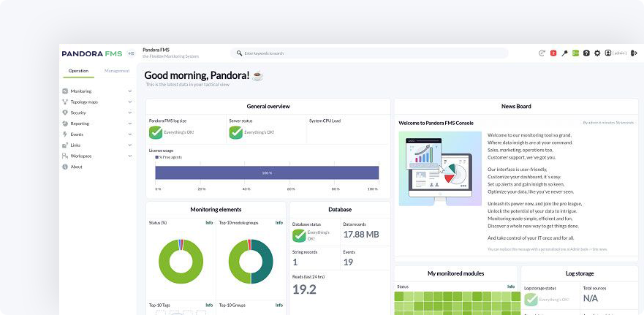
Task: Expand the Monitoring menu chevron
Action: tap(130, 91)
